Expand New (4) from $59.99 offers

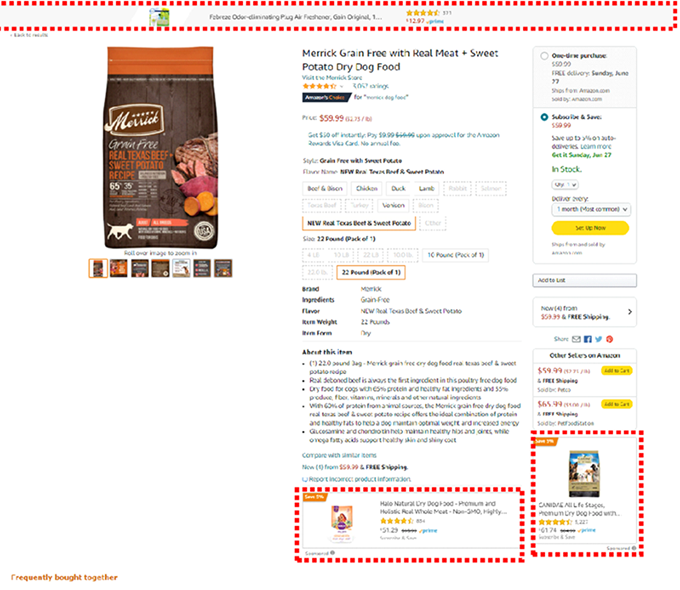click(x=584, y=312)
